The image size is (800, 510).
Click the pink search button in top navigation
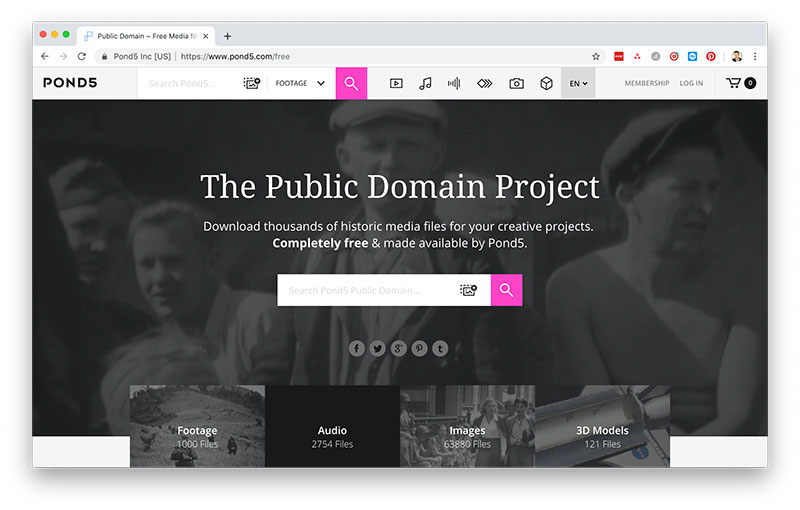351,83
